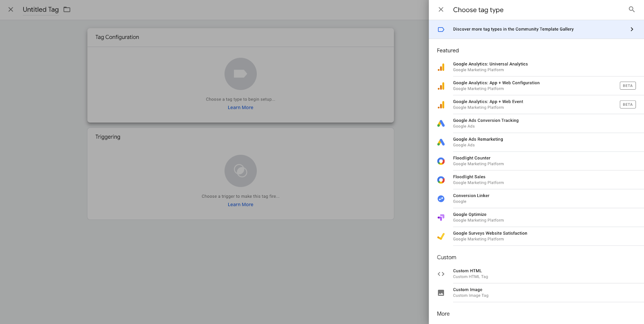Open Learn More under Triggering
This screenshot has width=644, height=324.
pyautogui.click(x=241, y=205)
